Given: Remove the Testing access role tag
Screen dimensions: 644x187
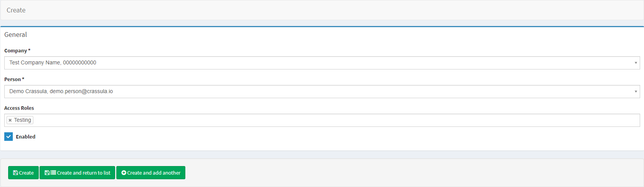Looking at the screenshot, I should click(x=10, y=120).
